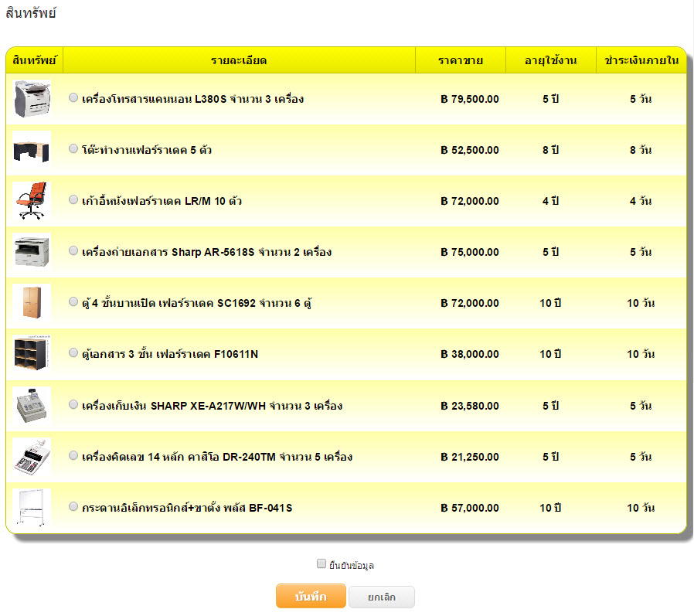Click the เครื่องโทรสารแคนนอน L380S description text

[x=193, y=99]
